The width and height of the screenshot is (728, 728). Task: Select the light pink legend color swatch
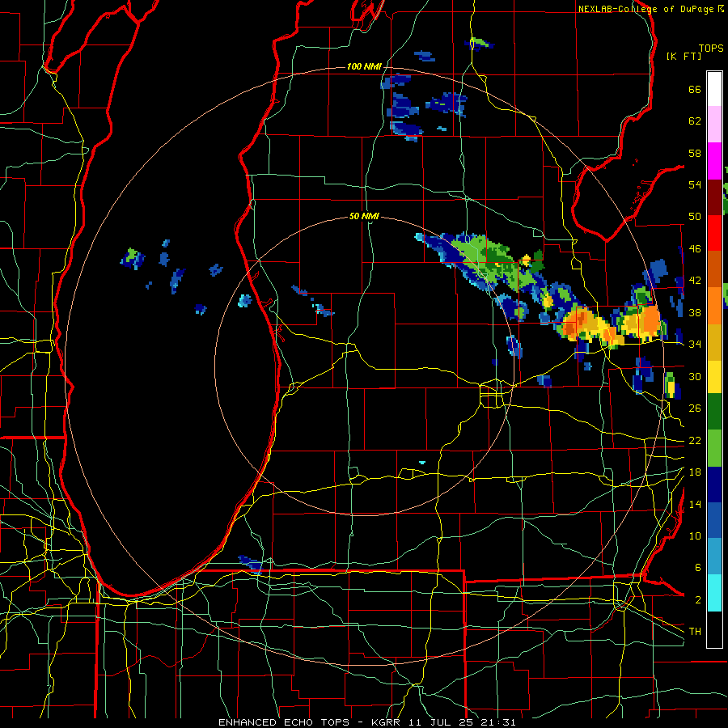tap(714, 125)
